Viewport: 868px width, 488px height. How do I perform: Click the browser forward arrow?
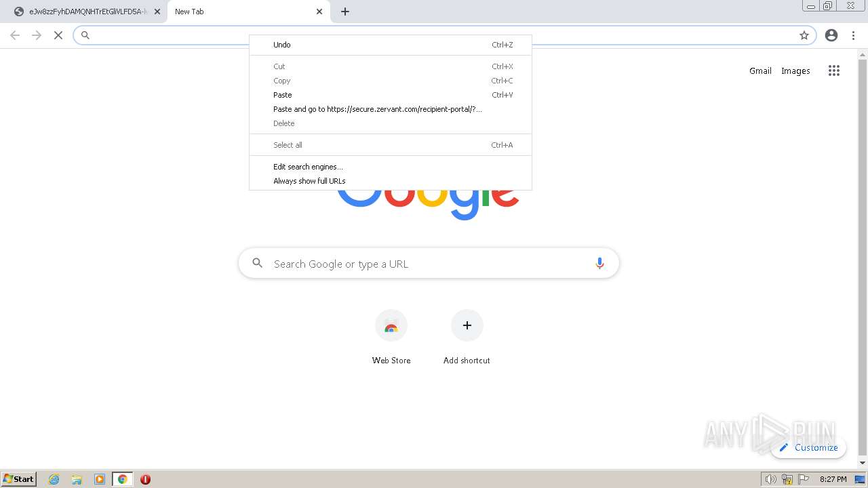click(x=37, y=35)
